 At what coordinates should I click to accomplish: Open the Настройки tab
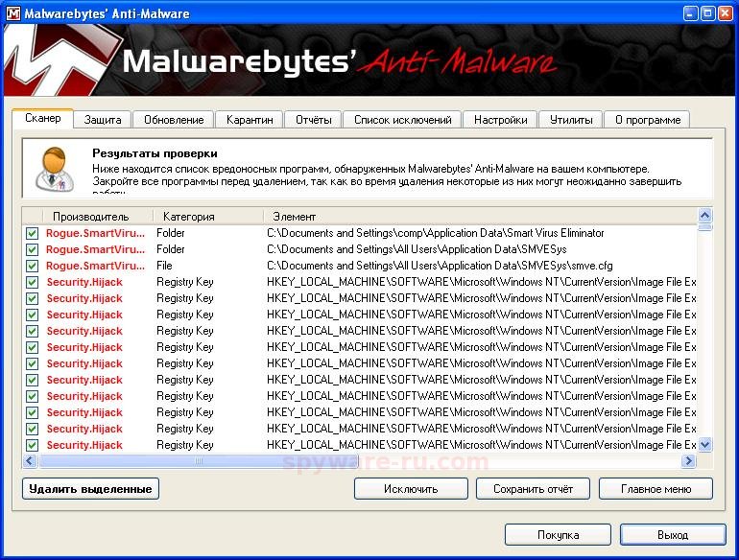click(x=500, y=120)
